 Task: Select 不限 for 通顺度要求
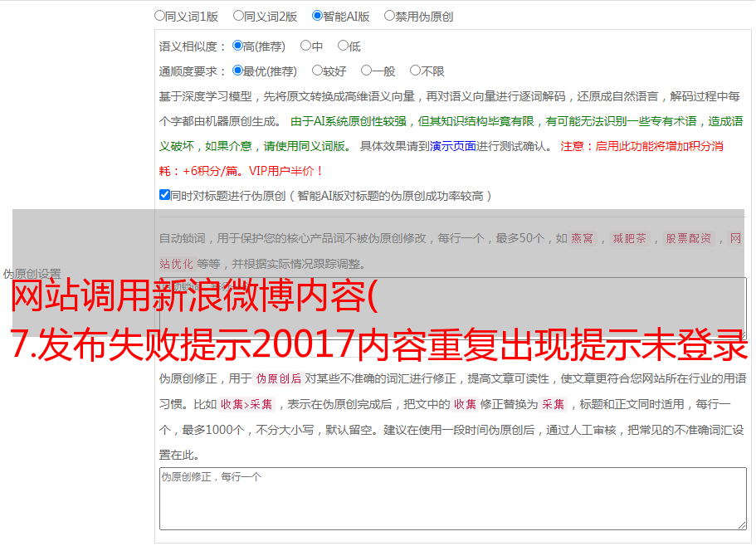coord(415,71)
